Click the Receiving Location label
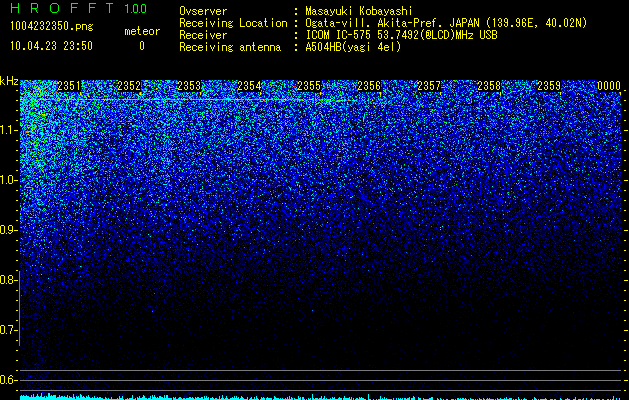This screenshot has height=400, width=629. tap(233, 23)
